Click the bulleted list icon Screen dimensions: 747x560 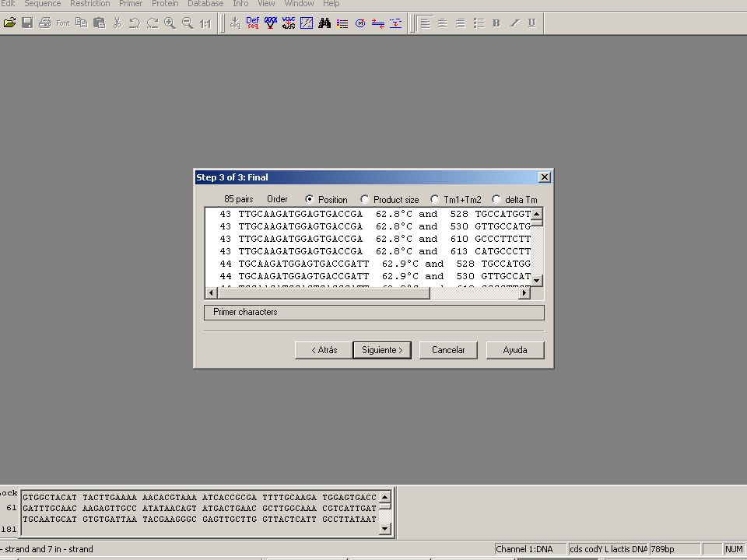pyautogui.click(x=479, y=23)
